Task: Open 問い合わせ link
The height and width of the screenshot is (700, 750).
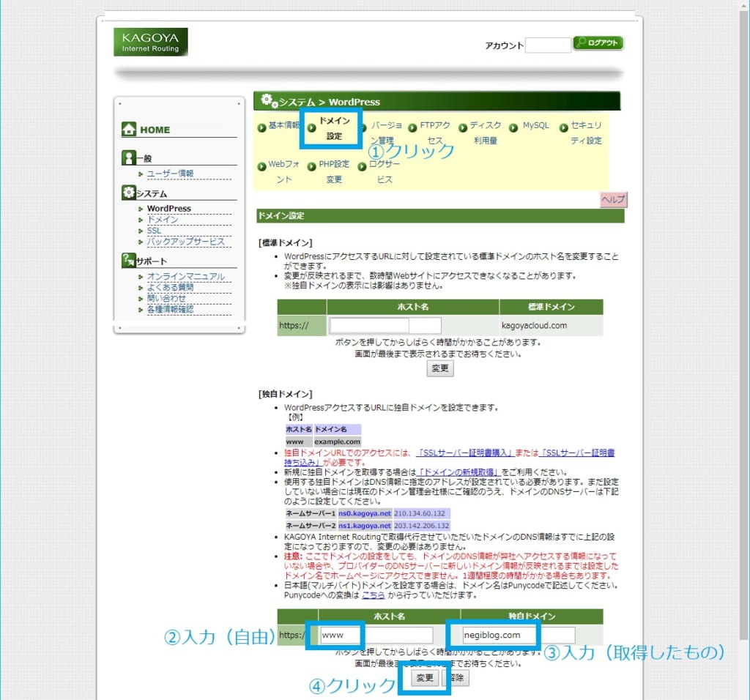Action: pos(166,298)
